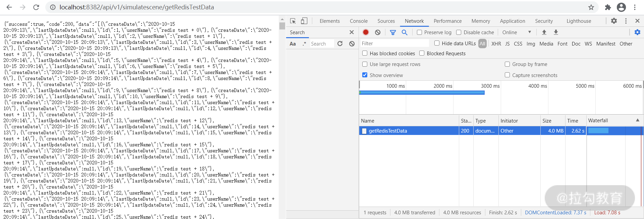Clear the network log
This screenshot has width=644, height=219.
coord(378,32)
